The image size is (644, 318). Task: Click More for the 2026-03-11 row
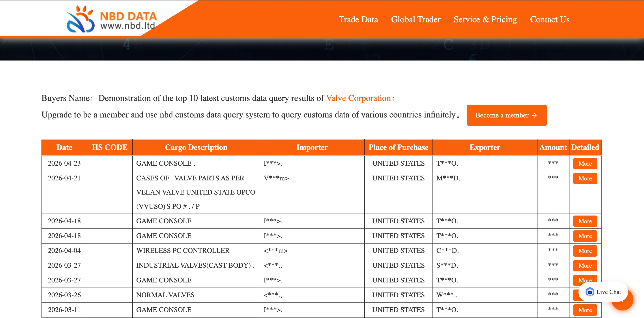585,310
